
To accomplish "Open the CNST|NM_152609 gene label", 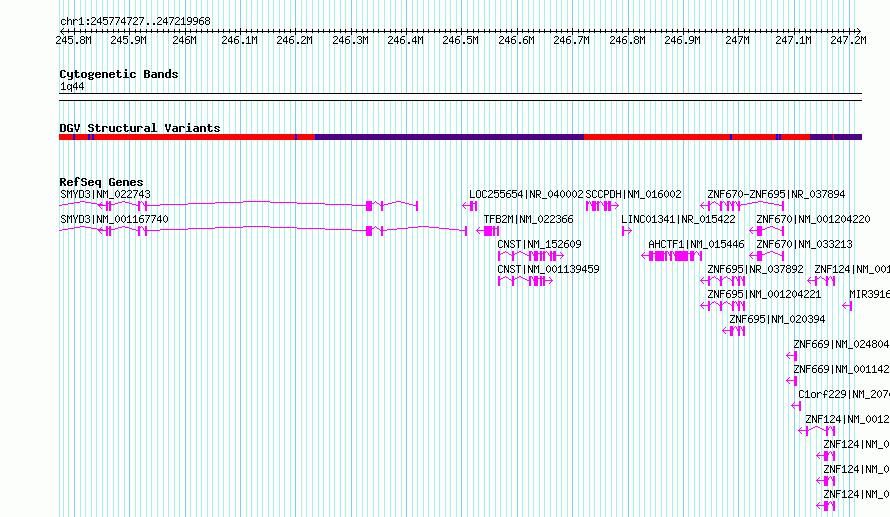I will (x=539, y=244).
